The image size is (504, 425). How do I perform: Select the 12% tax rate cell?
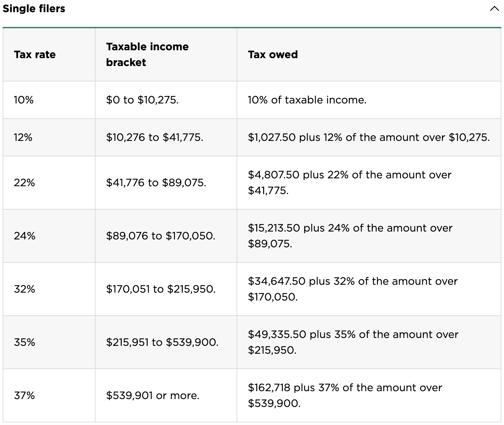point(23,137)
